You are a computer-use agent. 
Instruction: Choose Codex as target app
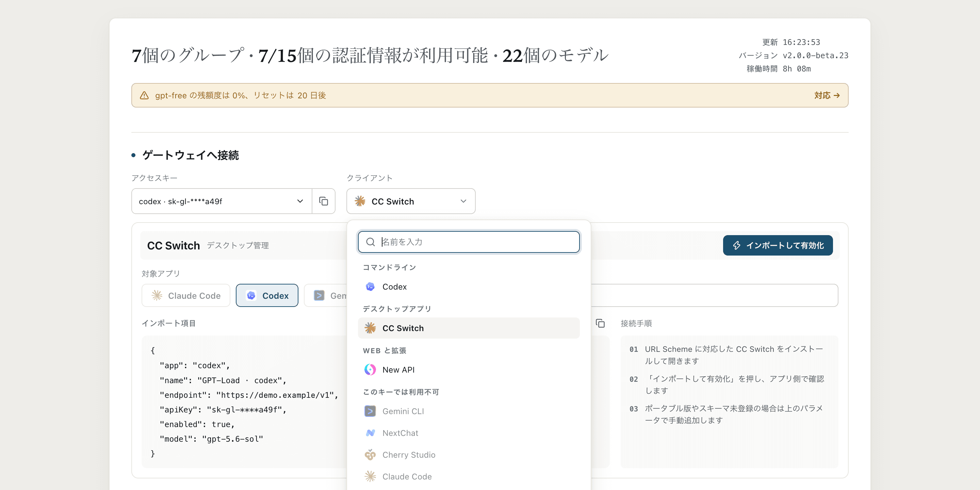(x=267, y=296)
